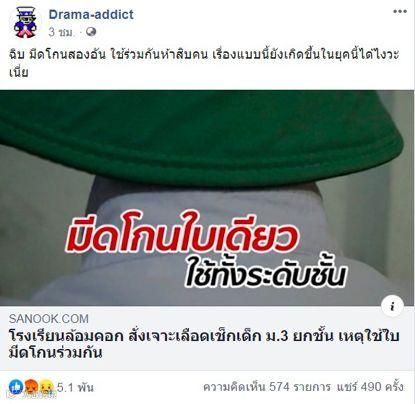The height and width of the screenshot is (404, 415).
Task: Open post options three-dots menu
Action: (x=400, y=12)
